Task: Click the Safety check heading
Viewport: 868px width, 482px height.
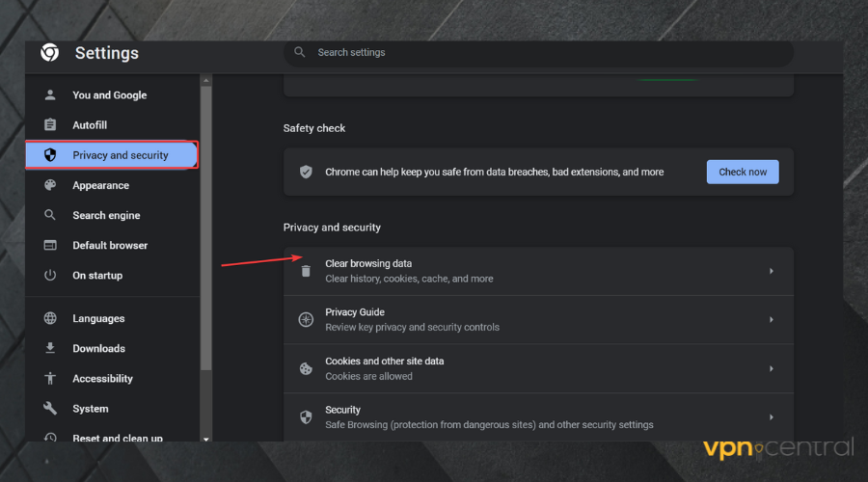Action: pos(313,128)
